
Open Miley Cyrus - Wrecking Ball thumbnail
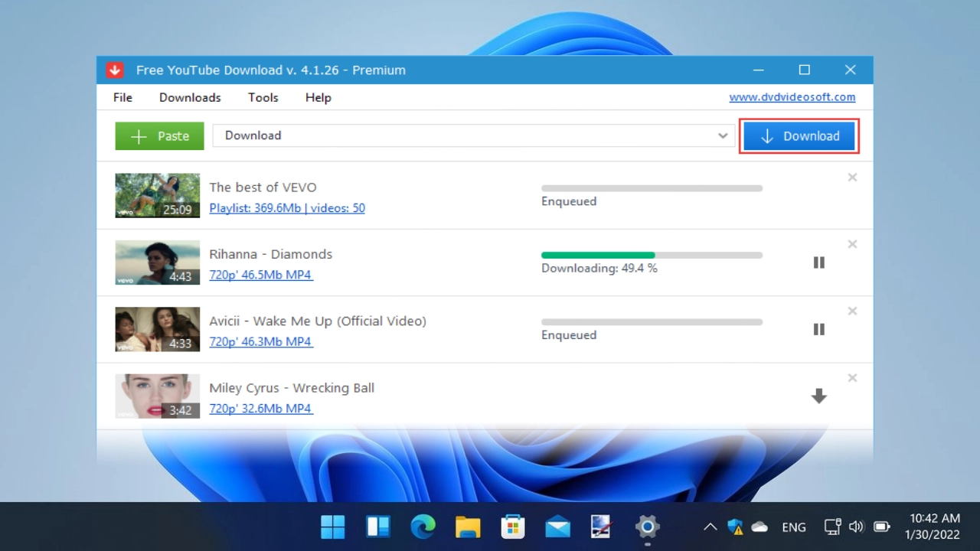coord(158,396)
